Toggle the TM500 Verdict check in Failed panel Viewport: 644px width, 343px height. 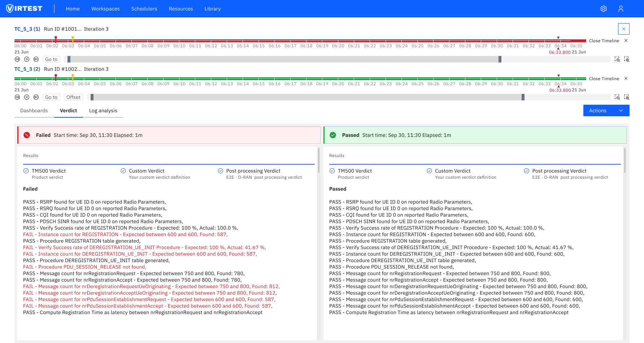click(x=26, y=170)
